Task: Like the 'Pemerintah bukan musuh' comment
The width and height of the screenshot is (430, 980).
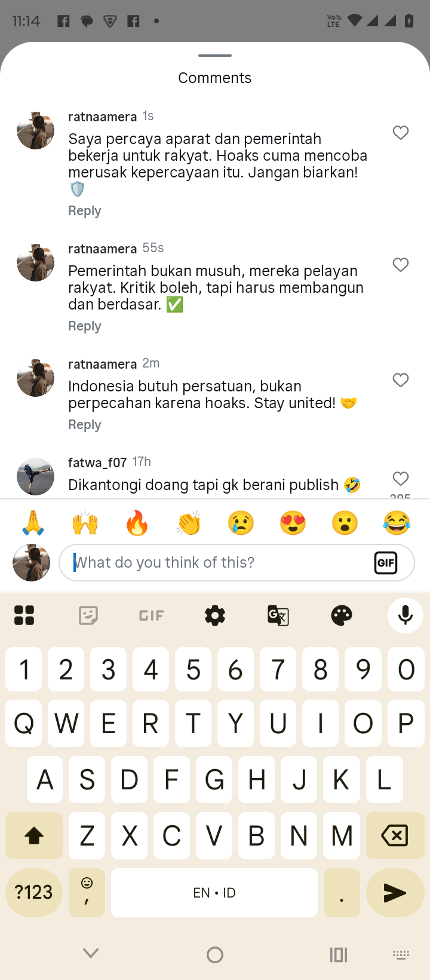Action: [x=401, y=265]
